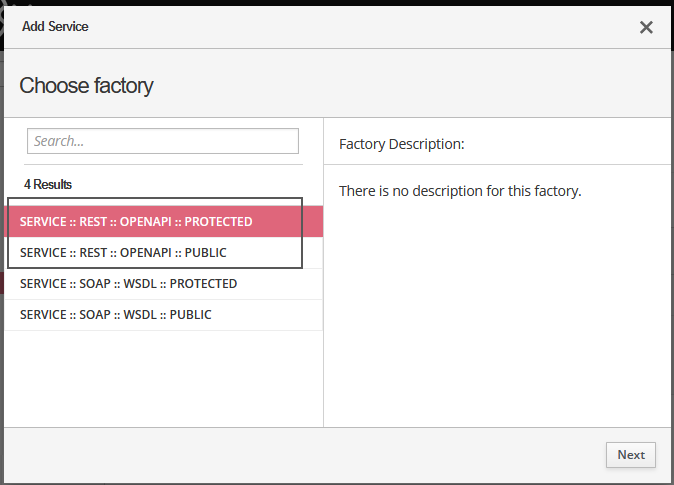The width and height of the screenshot is (674, 485).
Task: Click the divider line under the search box
Action: [x=162, y=164]
